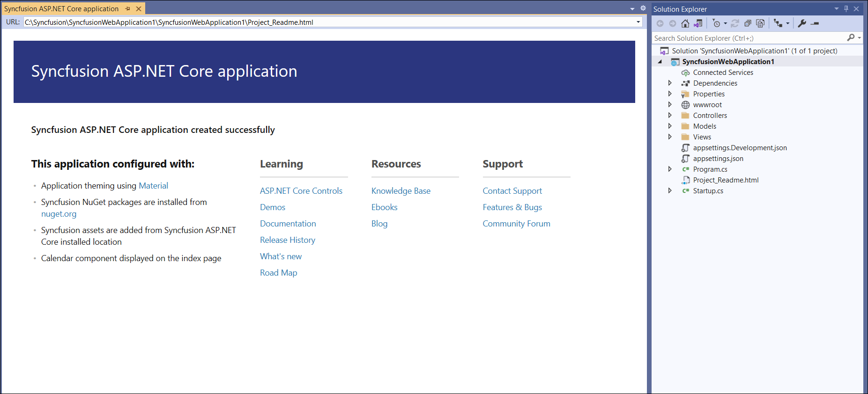This screenshot has height=394, width=868.
Task: Open Properties via the wrench icon
Action: pos(802,23)
